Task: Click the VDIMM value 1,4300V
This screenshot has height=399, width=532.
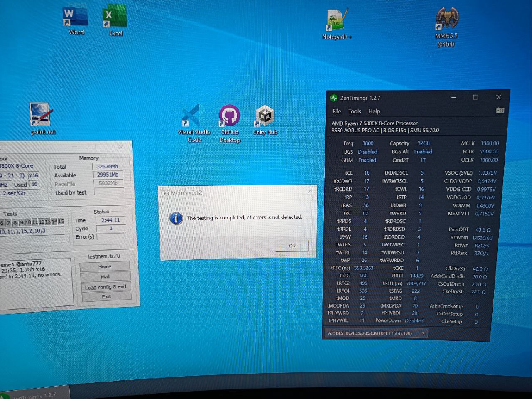Action: 485,206
